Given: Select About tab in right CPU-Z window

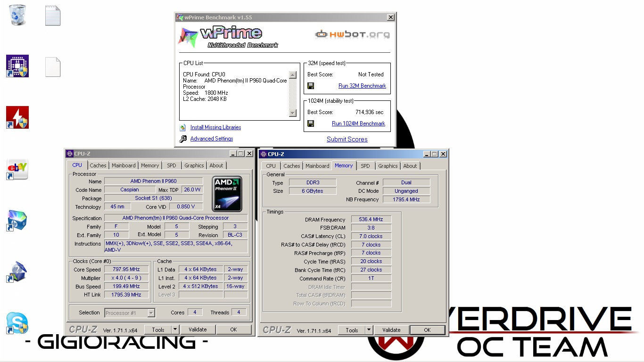Looking at the screenshot, I should tap(410, 166).
